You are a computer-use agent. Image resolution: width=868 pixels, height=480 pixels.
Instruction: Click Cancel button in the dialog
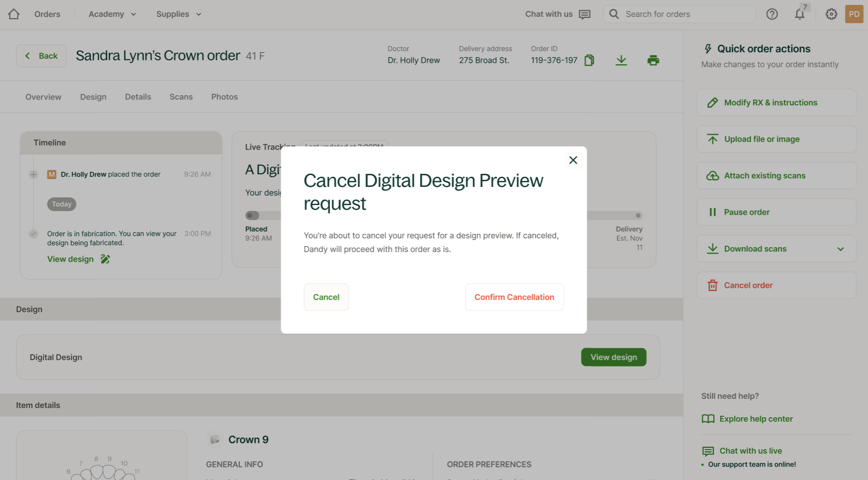point(326,297)
